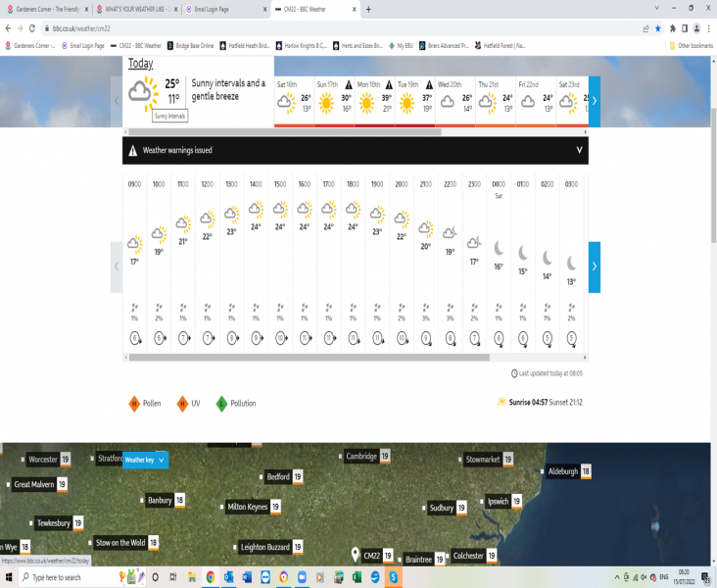Click the UV level indicator icon

click(x=182, y=403)
